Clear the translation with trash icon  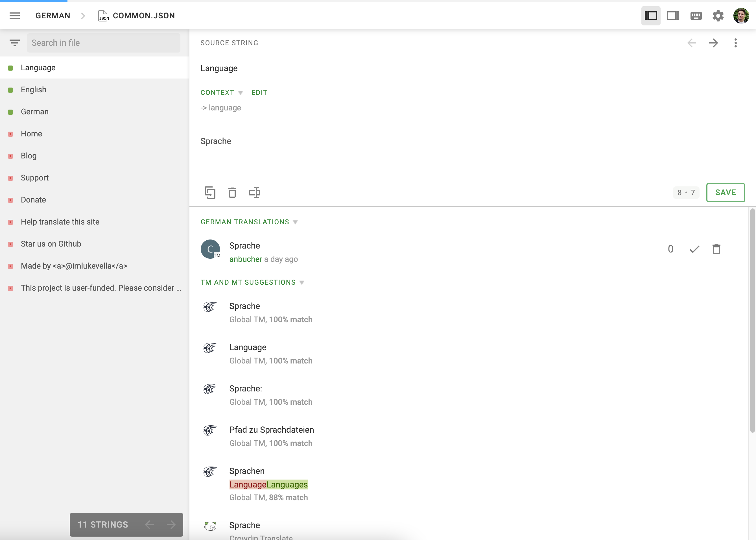coord(232,193)
